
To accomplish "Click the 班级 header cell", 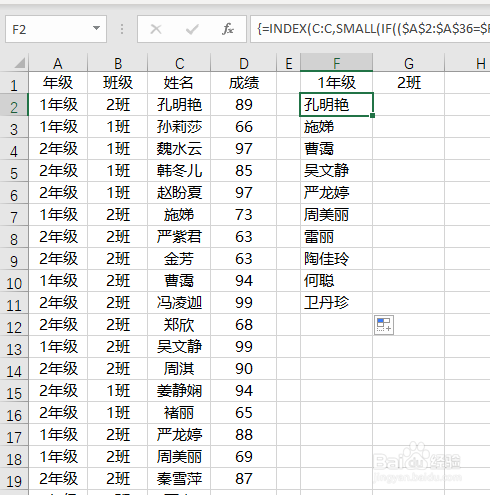I will click(x=118, y=83).
